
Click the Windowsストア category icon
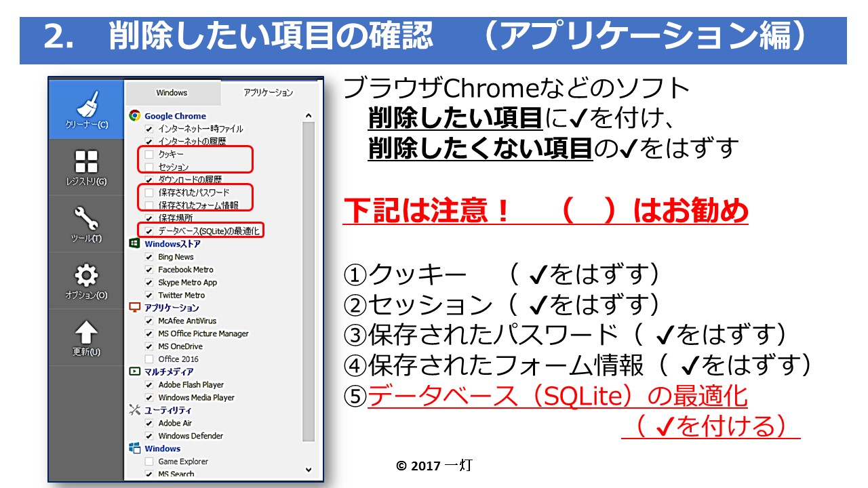click(134, 243)
